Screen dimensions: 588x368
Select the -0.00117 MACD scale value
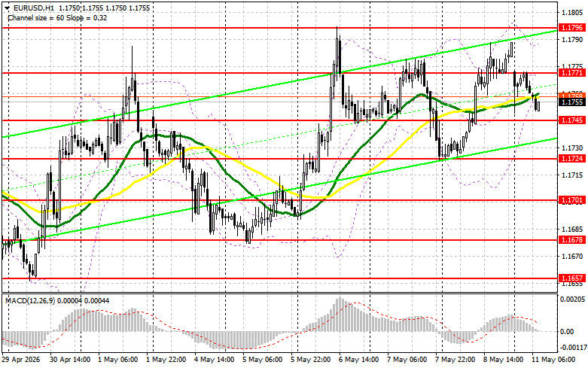pyautogui.click(x=572, y=348)
